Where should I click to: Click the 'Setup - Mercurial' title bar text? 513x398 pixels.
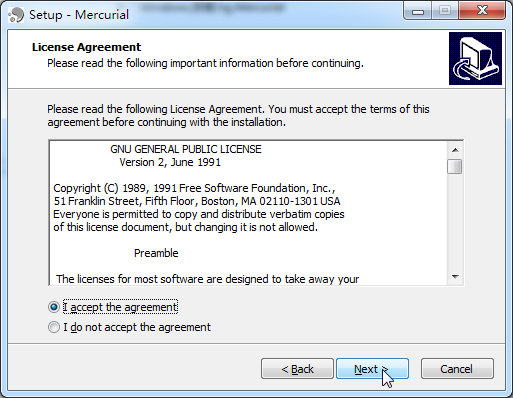tap(79, 15)
